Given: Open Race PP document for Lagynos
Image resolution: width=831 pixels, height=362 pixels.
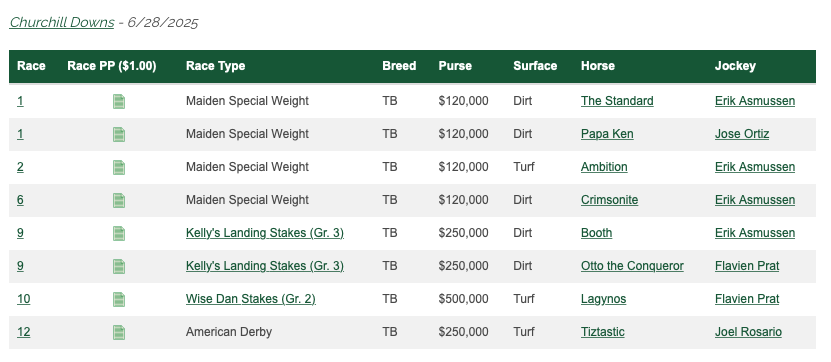Looking at the screenshot, I should (x=119, y=299).
